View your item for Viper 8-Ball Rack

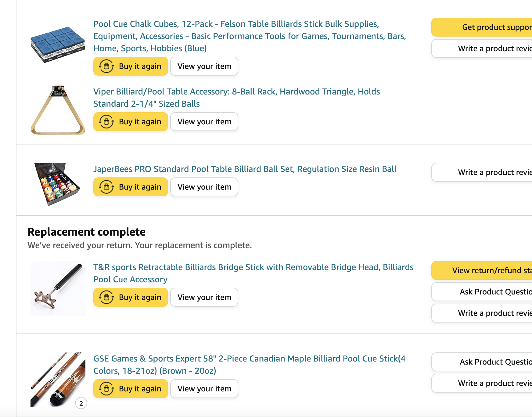pos(204,122)
